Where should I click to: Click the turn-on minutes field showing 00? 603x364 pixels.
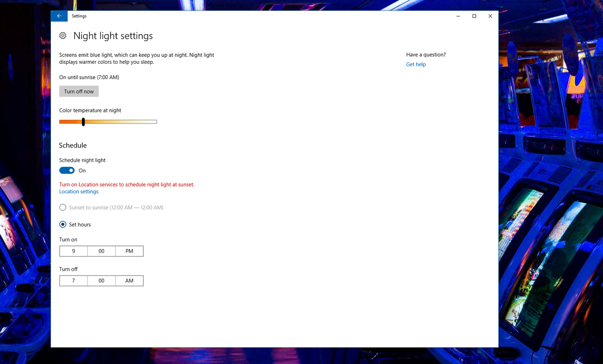pos(101,251)
